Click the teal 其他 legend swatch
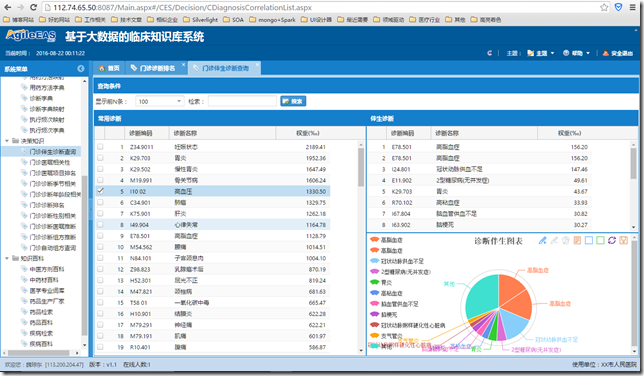644x376 pixels. pyautogui.click(x=374, y=346)
